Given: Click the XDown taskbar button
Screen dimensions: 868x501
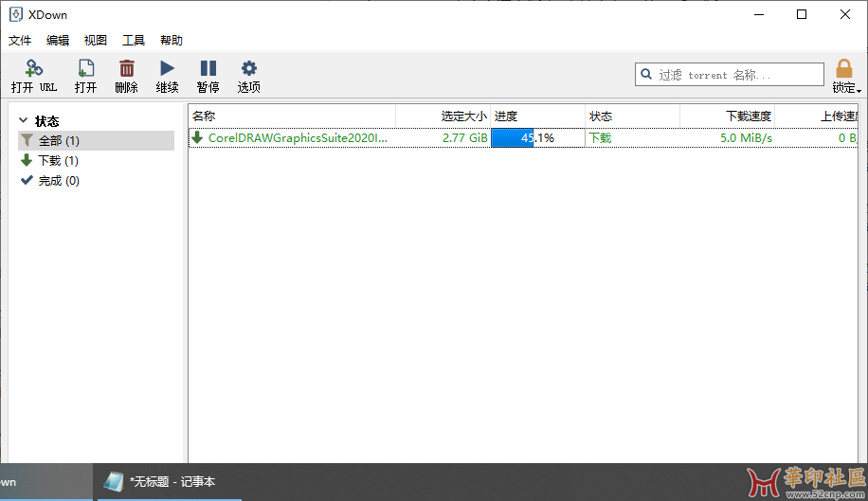Looking at the screenshot, I should (x=45, y=482).
